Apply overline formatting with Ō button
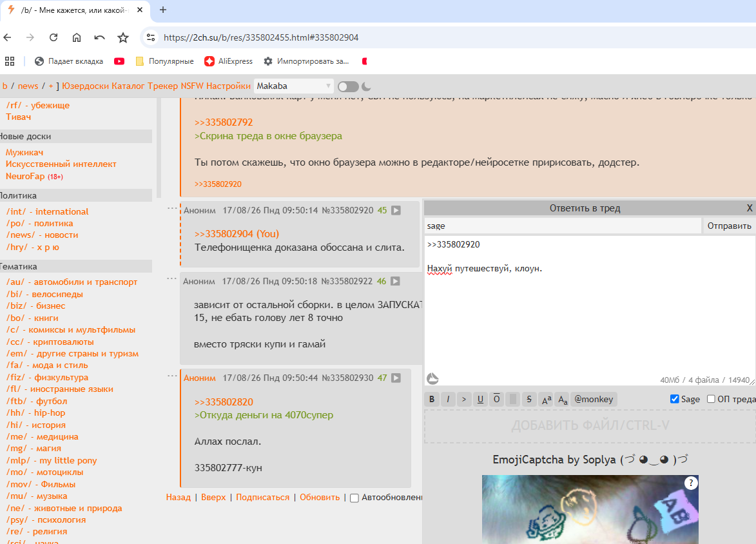 click(x=497, y=400)
